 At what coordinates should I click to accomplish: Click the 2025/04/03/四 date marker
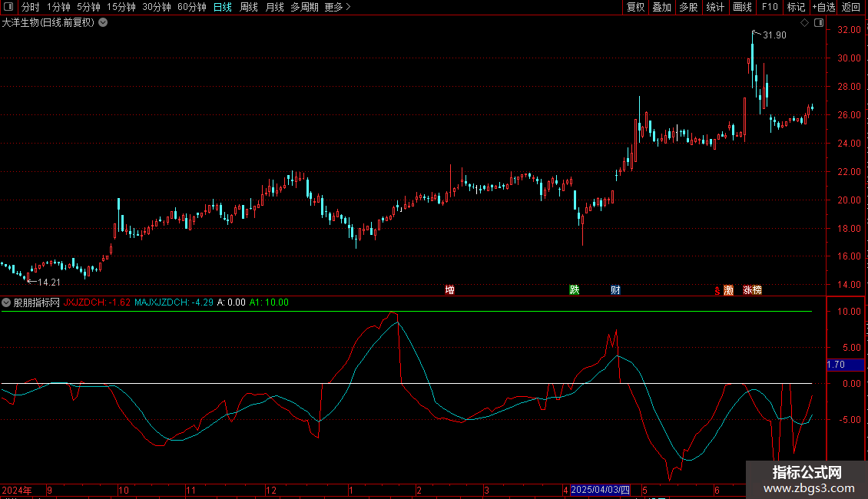coord(600,490)
